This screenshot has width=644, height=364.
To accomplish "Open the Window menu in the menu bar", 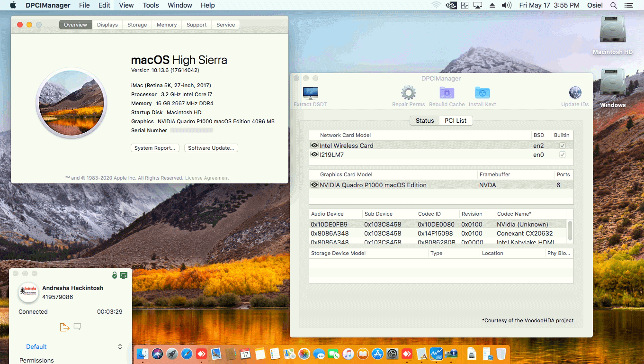I will 179,5.
